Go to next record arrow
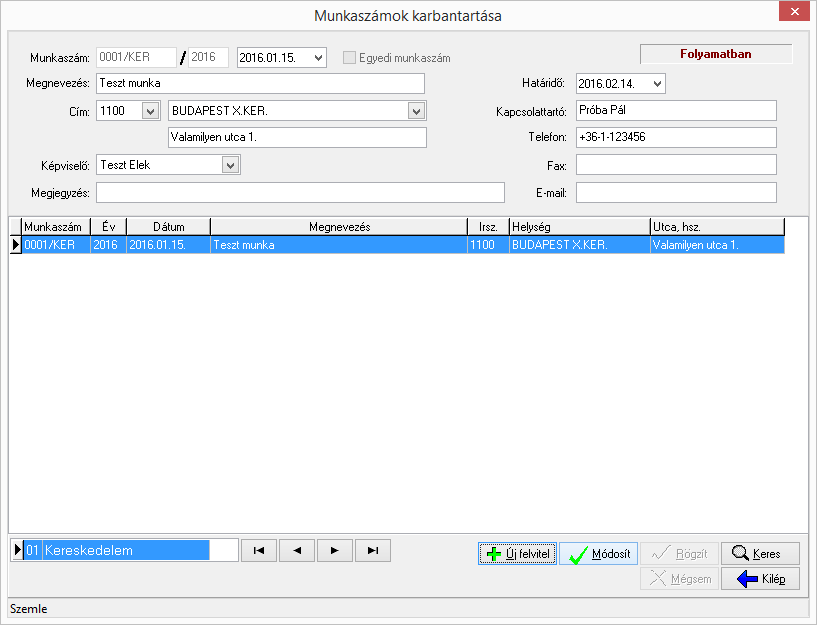The height and width of the screenshot is (625, 817). pos(335,551)
